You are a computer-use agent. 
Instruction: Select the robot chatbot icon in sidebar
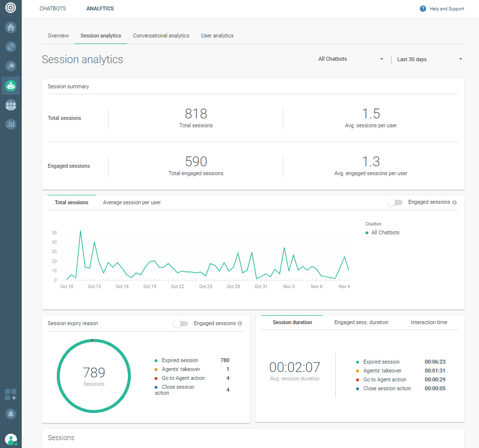click(10, 85)
